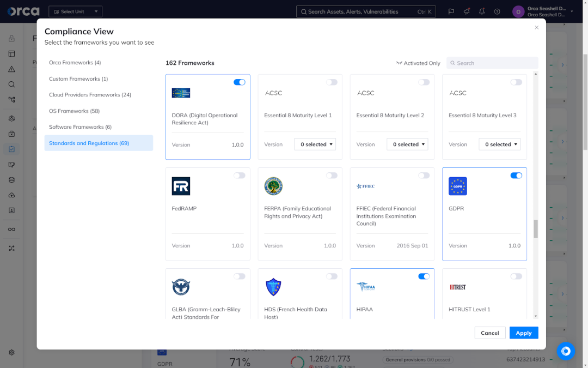Select Custom Frameworks (1) category
Viewport: 588px width, 368px height.
click(99, 79)
